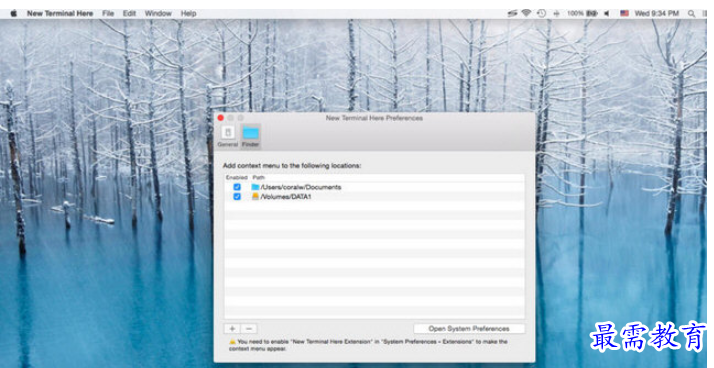
Task: Open the Edit menu
Action: point(129,14)
